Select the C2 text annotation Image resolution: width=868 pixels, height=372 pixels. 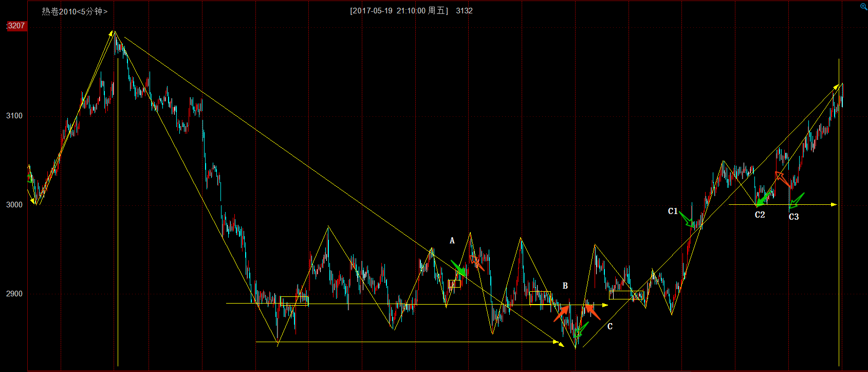point(760,215)
